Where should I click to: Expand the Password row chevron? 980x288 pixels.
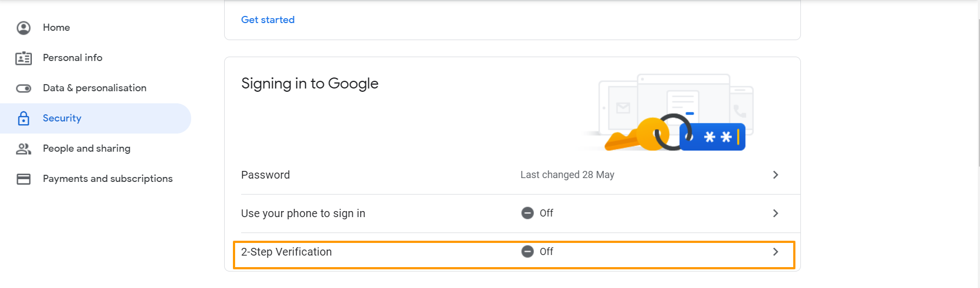(776, 175)
